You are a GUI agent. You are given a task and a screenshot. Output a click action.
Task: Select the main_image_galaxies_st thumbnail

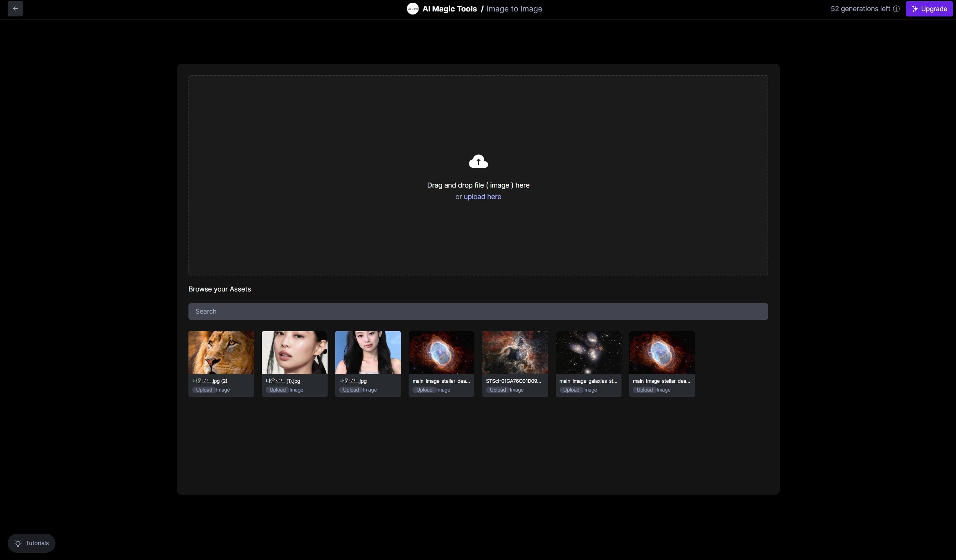(588, 352)
